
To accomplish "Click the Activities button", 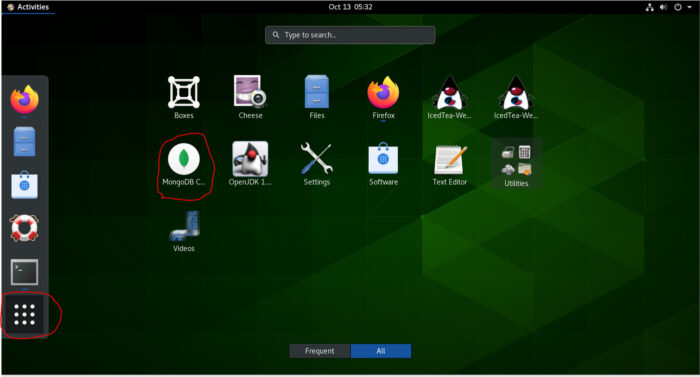I will pos(28,7).
